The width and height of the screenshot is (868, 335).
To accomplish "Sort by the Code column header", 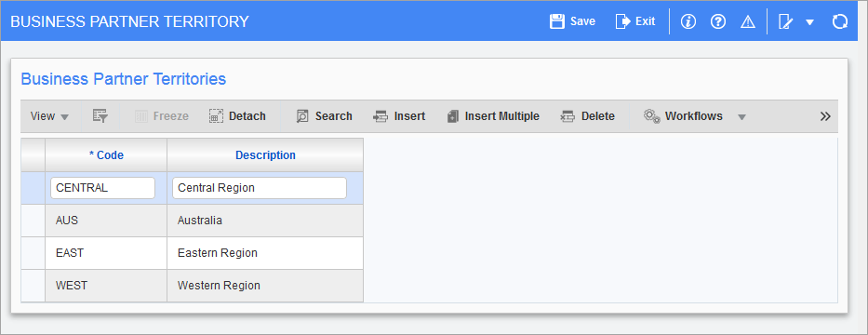I will [x=106, y=155].
